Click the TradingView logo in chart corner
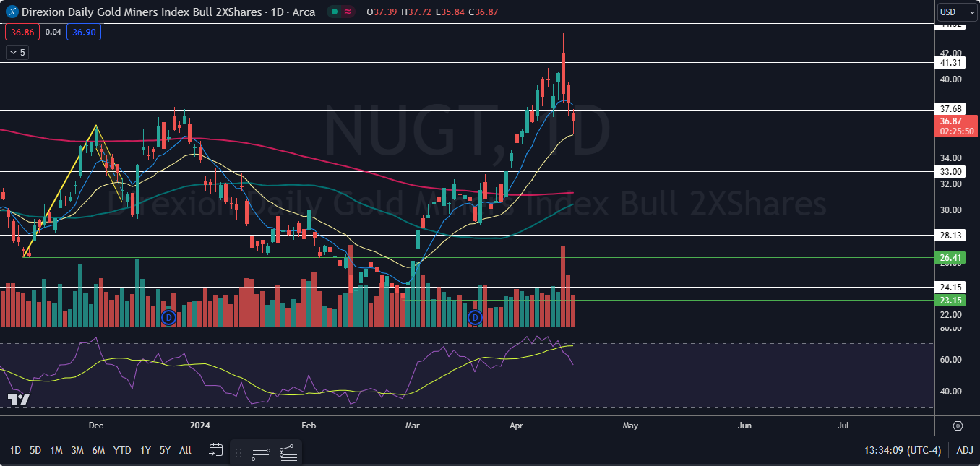This screenshot has height=466, width=980. point(18,400)
